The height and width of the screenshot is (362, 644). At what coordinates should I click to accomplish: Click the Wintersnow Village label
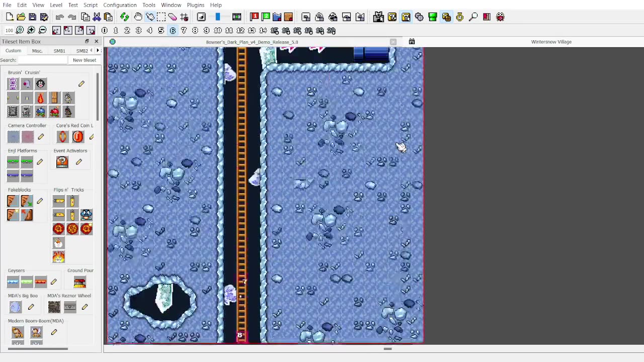pyautogui.click(x=551, y=42)
